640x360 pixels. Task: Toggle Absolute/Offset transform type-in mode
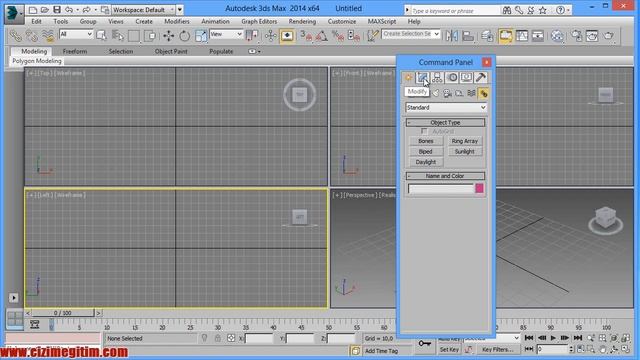point(231,338)
